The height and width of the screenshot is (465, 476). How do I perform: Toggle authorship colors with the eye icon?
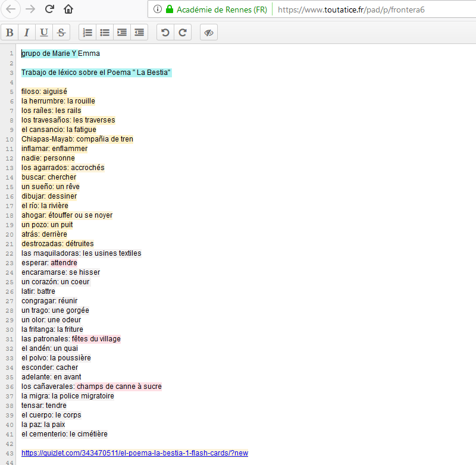coord(209,33)
